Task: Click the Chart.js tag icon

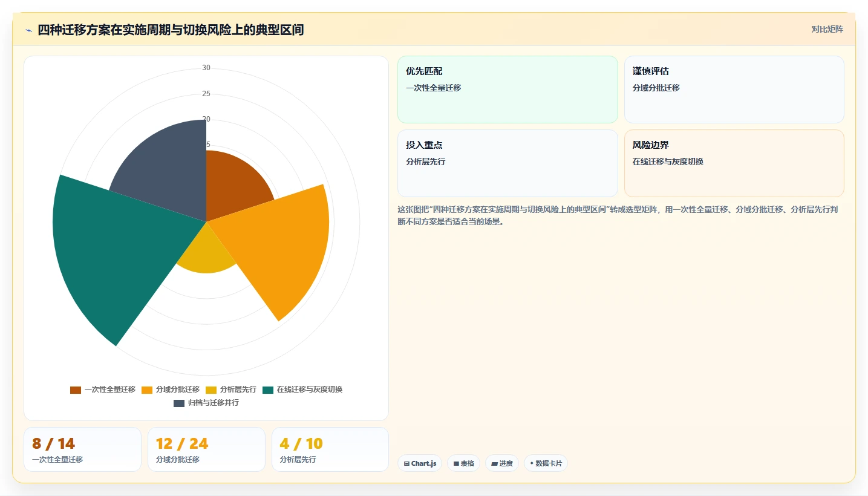Action: (406, 464)
